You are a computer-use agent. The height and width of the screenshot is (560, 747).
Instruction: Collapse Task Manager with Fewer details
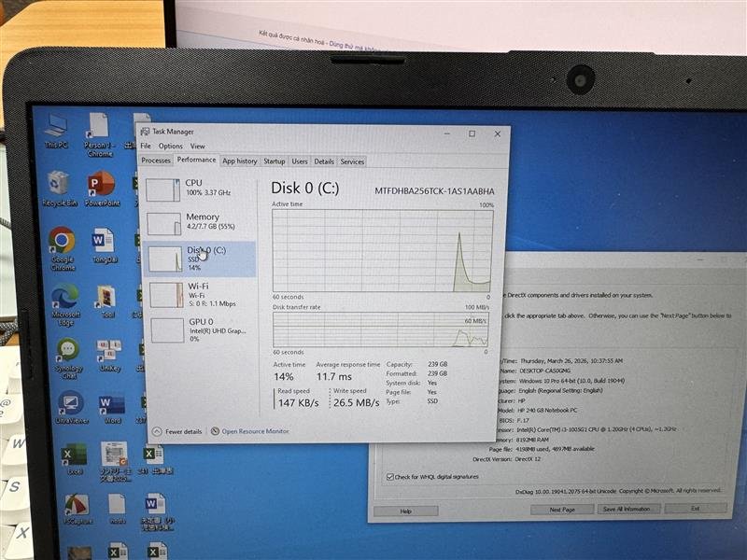177,431
